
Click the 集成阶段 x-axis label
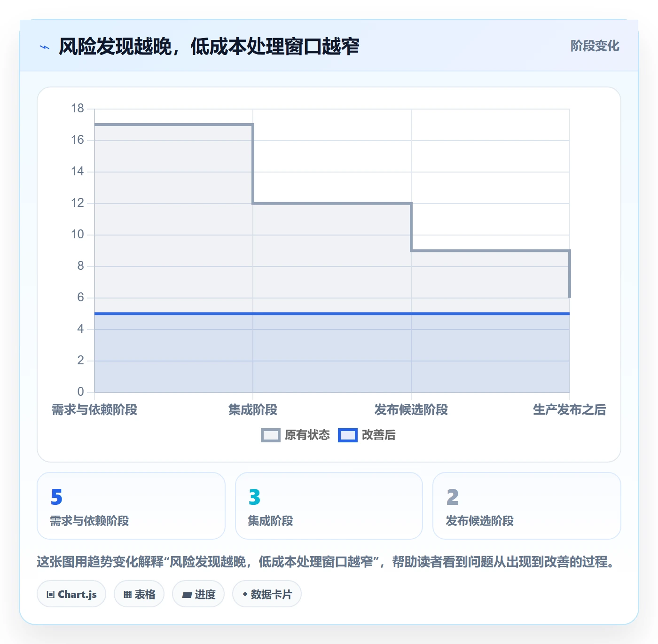(x=253, y=410)
